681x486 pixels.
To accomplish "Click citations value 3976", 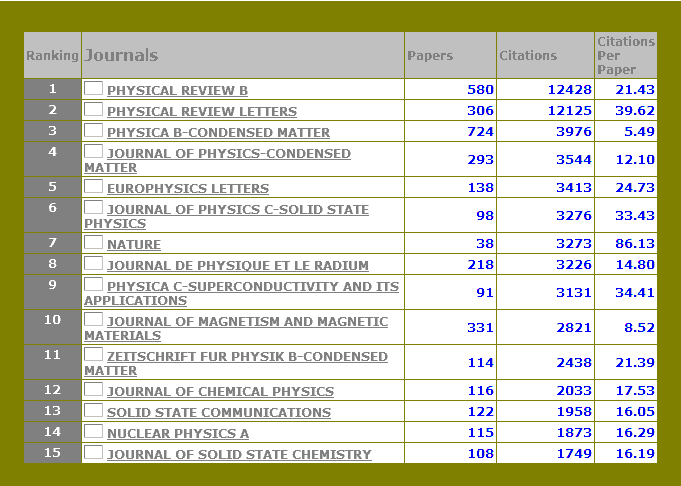I will [x=574, y=131].
